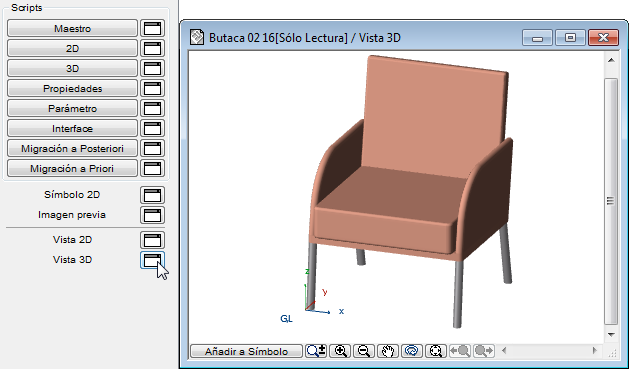The height and width of the screenshot is (369, 629).
Task: Go to previous zoom
Action: click(x=460, y=351)
